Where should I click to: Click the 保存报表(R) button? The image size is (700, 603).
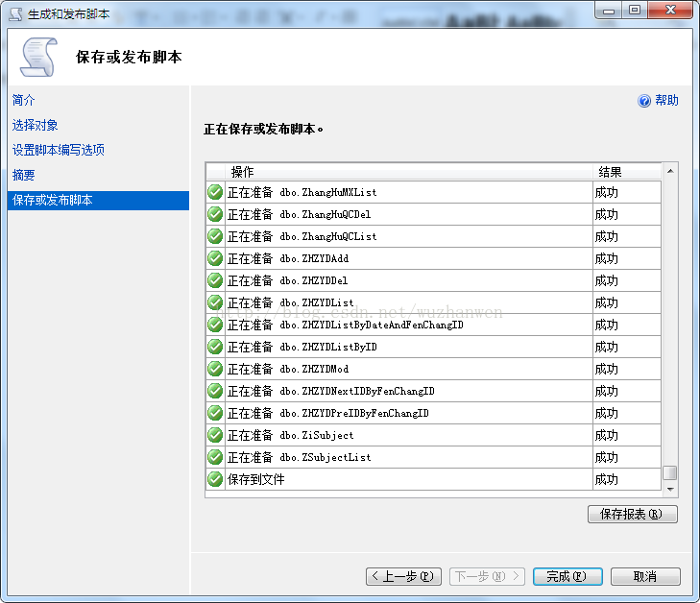pyautogui.click(x=633, y=514)
